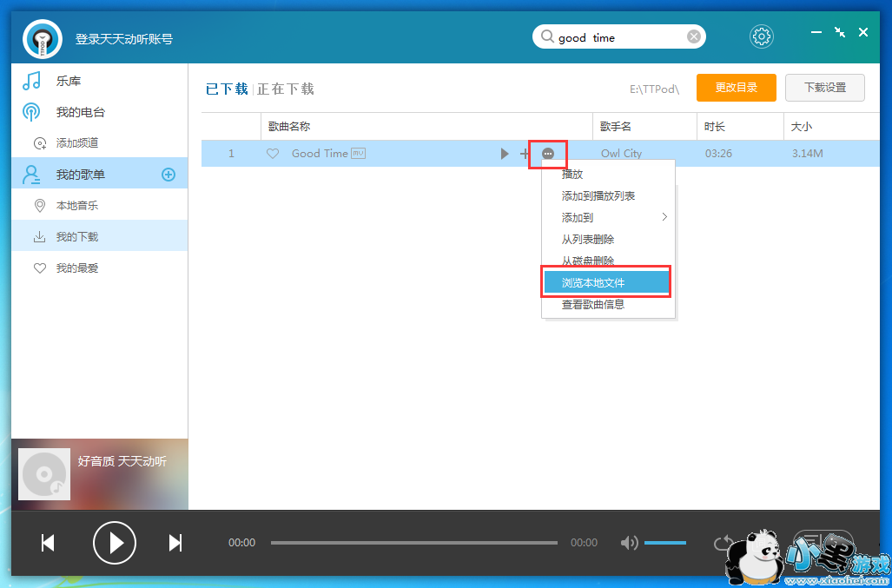Click the album art disc thumbnail
Screen dimensions: 892x588
(x=44, y=474)
